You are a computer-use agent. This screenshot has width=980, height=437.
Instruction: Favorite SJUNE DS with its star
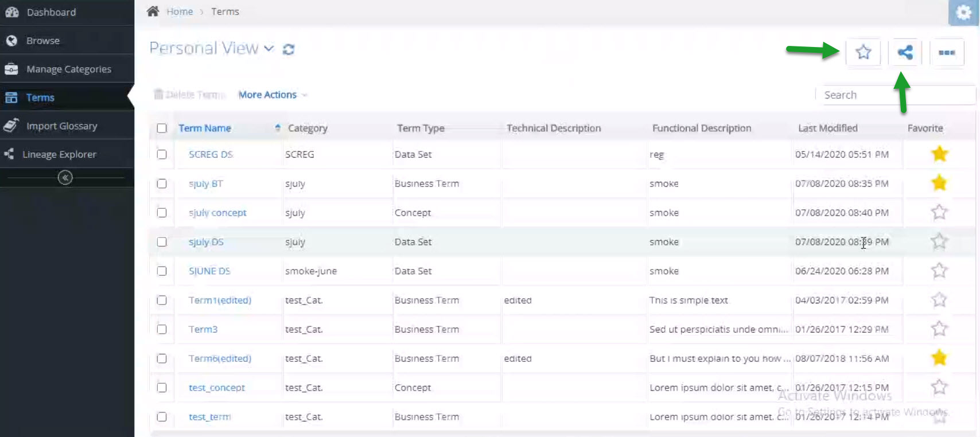pyautogui.click(x=939, y=271)
